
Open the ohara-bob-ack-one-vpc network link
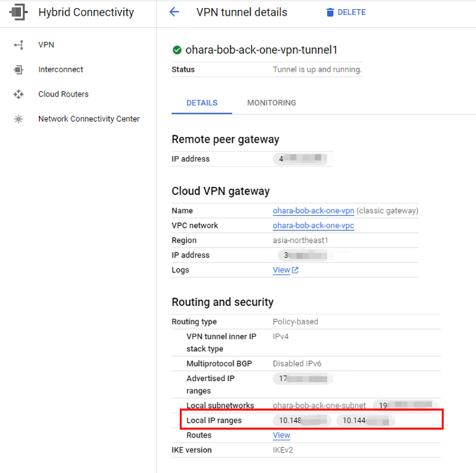coord(313,226)
